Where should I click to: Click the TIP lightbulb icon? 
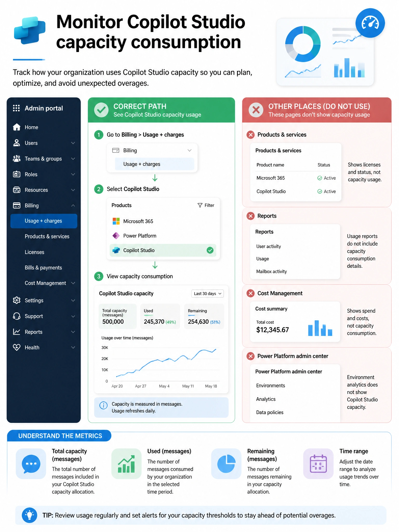(29, 515)
